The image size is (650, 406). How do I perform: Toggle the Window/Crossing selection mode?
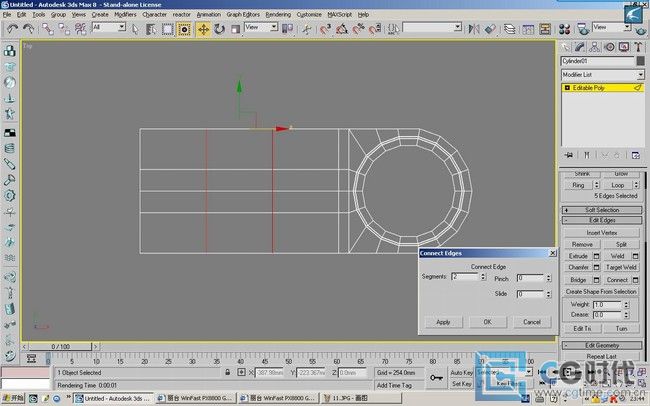coord(184,29)
